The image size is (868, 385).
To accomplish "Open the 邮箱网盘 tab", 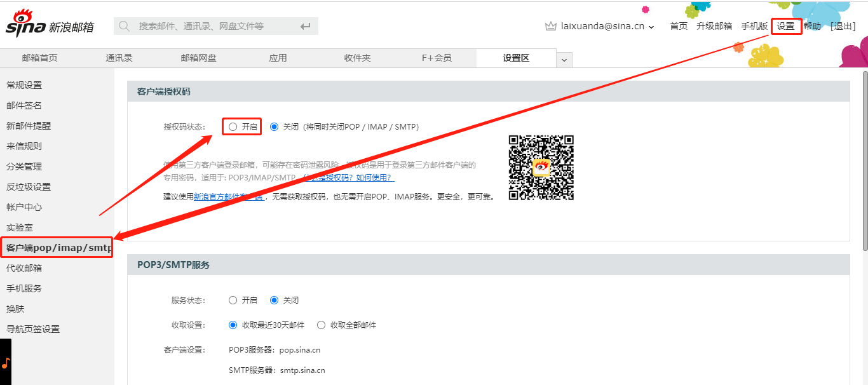I will pyautogui.click(x=198, y=58).
